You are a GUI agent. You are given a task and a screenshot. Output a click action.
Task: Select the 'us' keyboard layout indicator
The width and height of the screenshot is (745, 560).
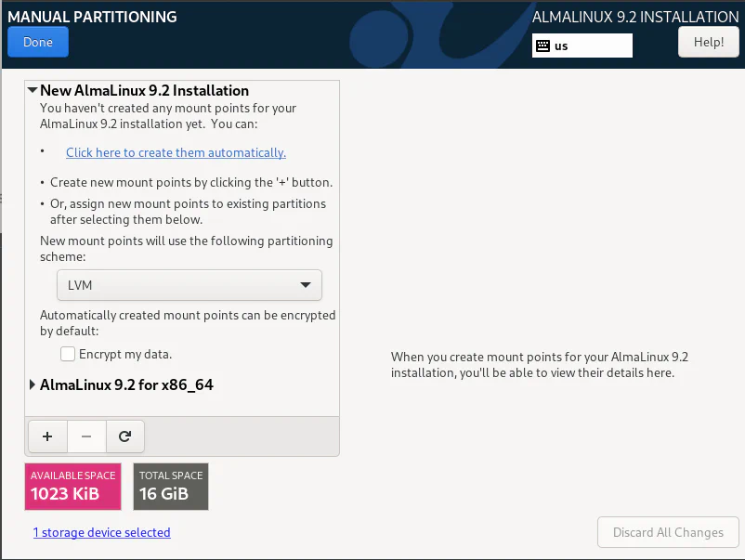[582, 46]
